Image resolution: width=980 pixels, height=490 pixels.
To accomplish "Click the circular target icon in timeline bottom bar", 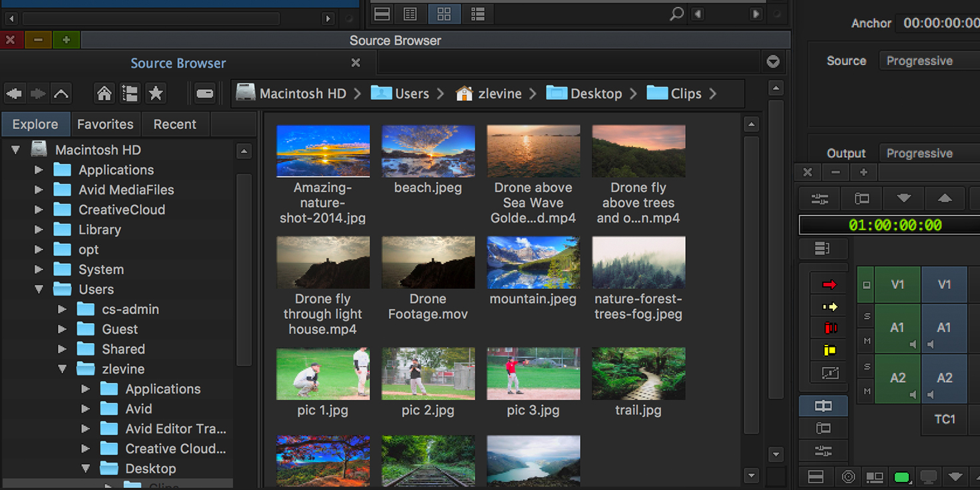I will pyautogui.click(x=848, y=477).
